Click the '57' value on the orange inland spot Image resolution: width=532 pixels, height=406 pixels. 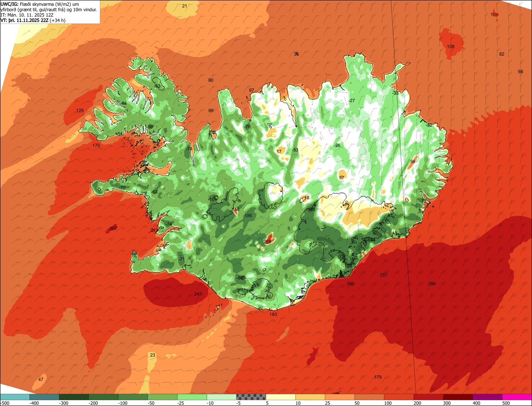pyautogui.click(x=342, y=177)
